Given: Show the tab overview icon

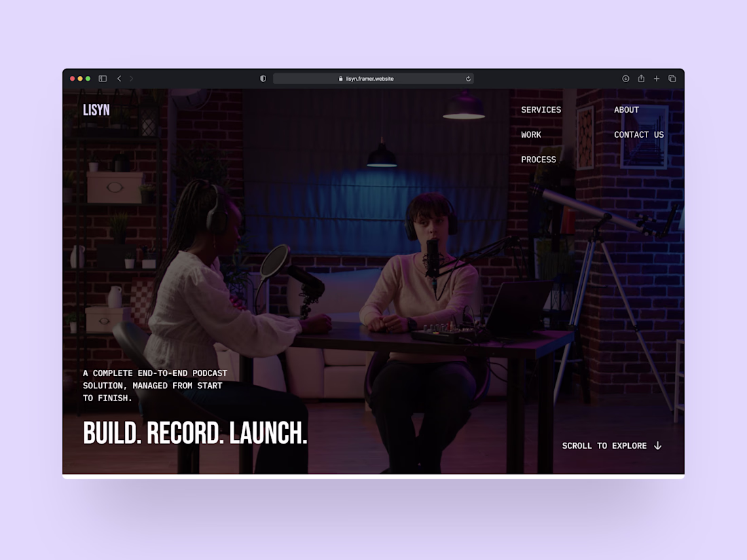Looking at the screenshot, I should click(x=672, y=79).
